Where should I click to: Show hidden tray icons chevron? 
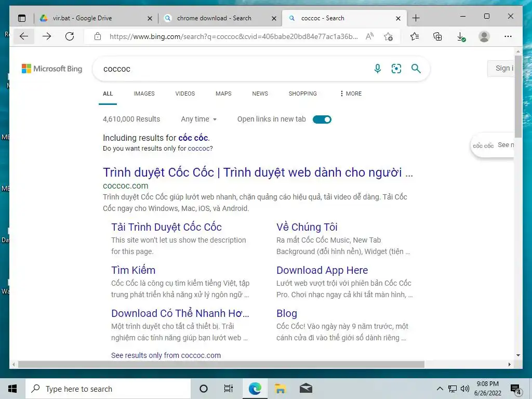[x=440, y=389]
